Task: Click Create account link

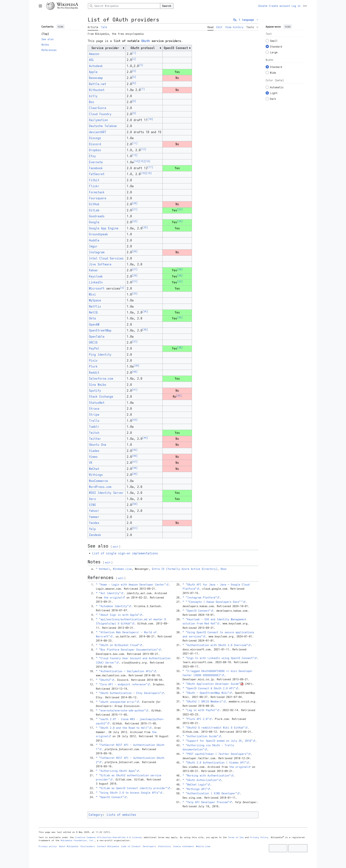Action: click(279, 6)
